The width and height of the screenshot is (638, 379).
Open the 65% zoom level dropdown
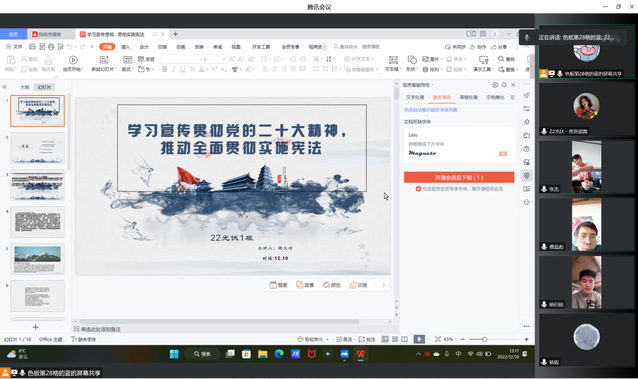point(450,339)
